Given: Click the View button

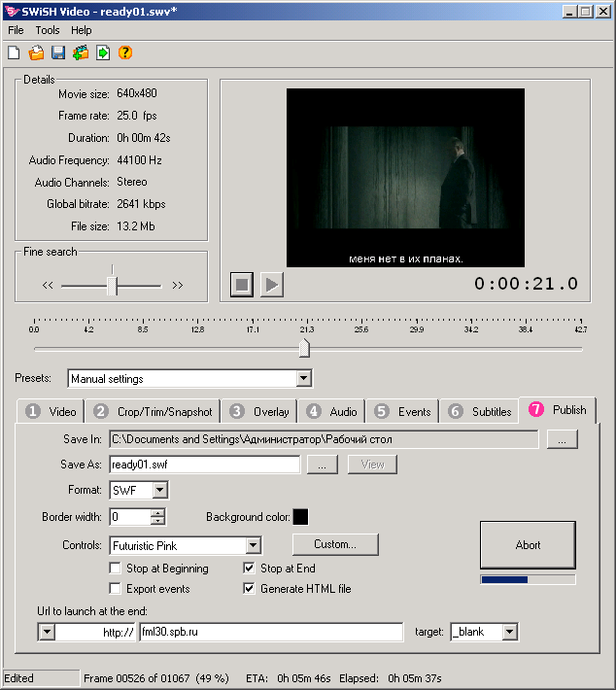Looking at the screenshot, I should coord(372,465).
